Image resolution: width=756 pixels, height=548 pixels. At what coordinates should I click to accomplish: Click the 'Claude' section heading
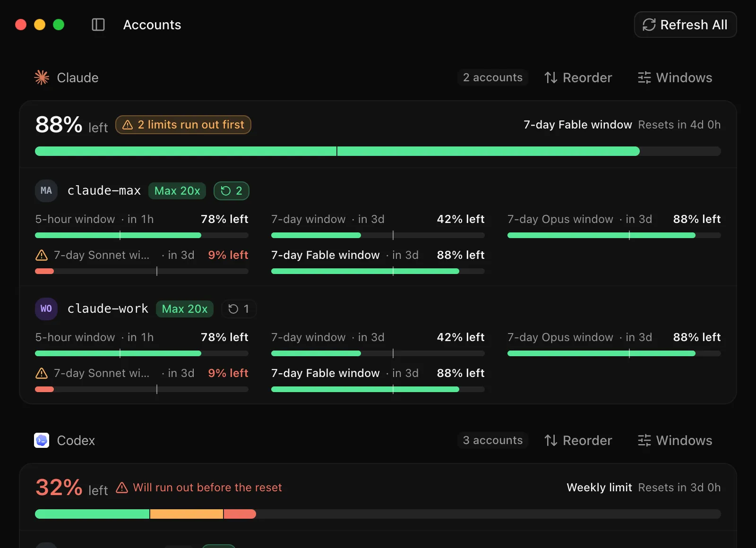tap(78, 77)
